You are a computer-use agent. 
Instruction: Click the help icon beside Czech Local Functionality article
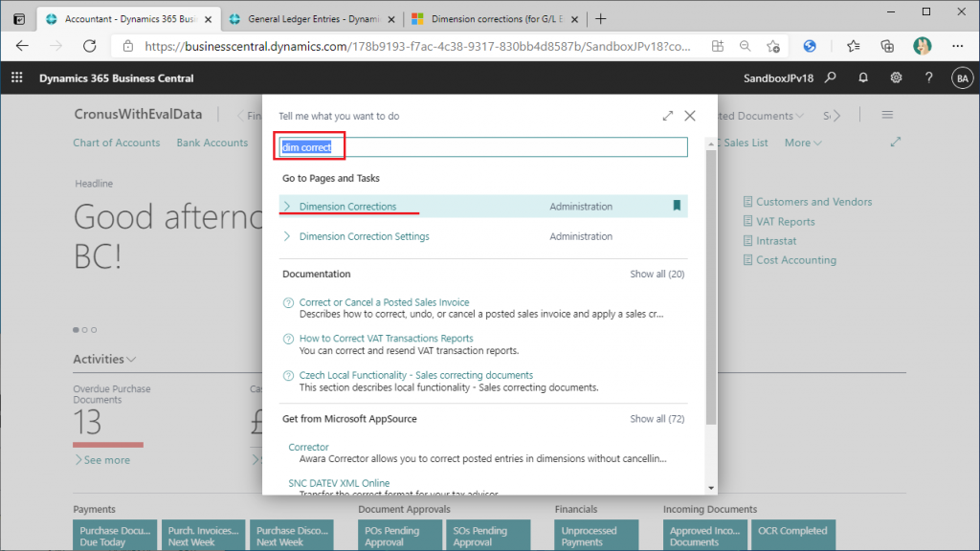288,375
